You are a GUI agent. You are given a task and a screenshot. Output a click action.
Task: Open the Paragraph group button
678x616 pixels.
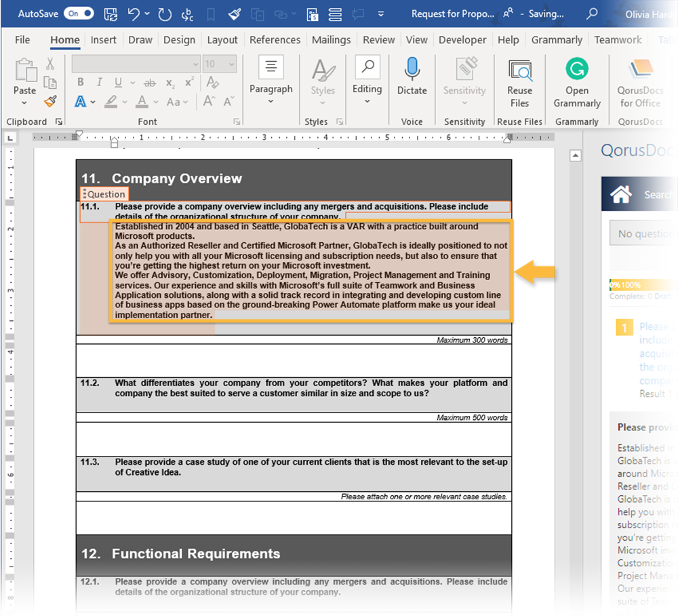(271, 80)
